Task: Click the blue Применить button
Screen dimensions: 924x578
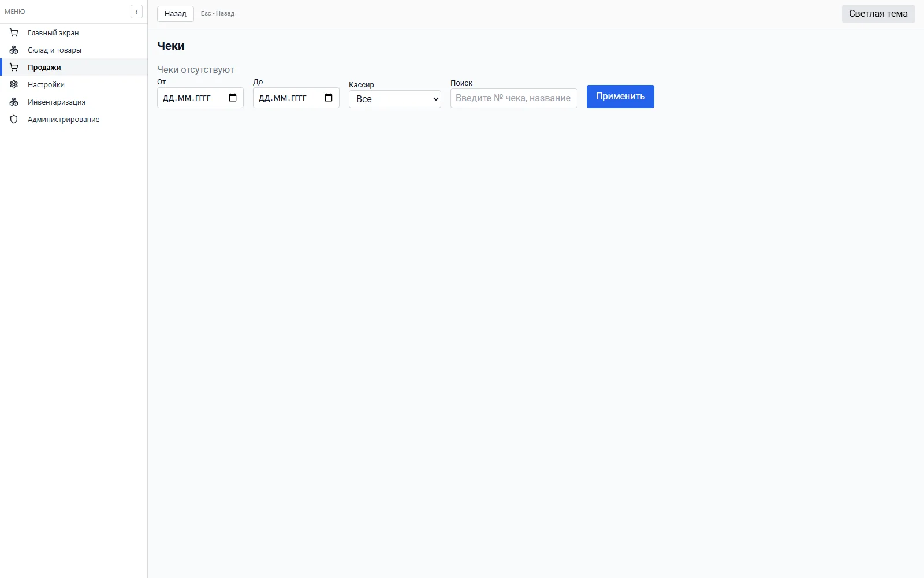Action: pyautogui.click(x=620, y=97)
